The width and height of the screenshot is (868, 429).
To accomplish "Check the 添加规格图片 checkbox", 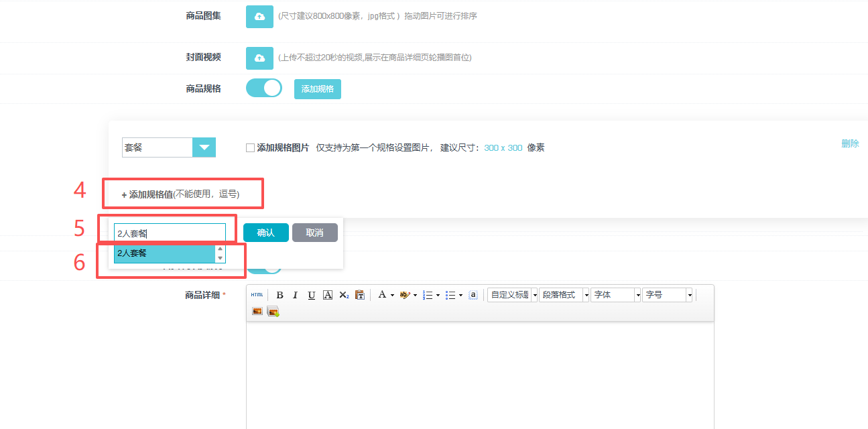I will click(x=250, y=147).
